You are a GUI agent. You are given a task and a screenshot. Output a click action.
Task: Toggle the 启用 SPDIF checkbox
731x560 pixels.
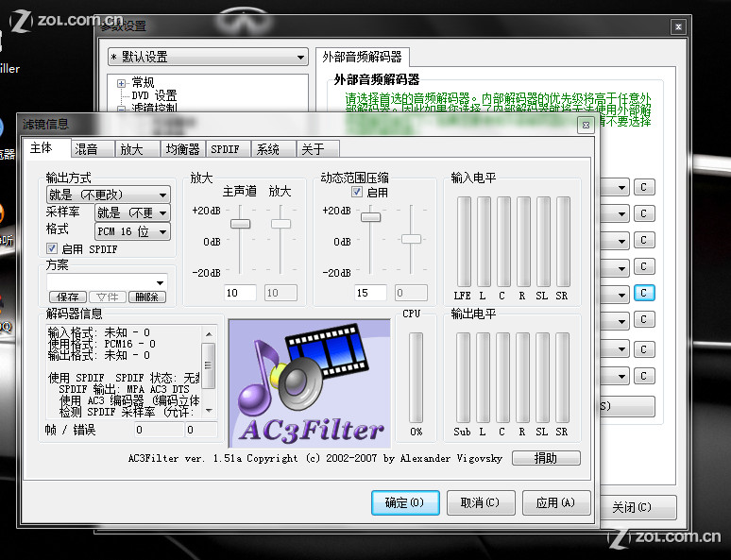[x=52, y=248]
